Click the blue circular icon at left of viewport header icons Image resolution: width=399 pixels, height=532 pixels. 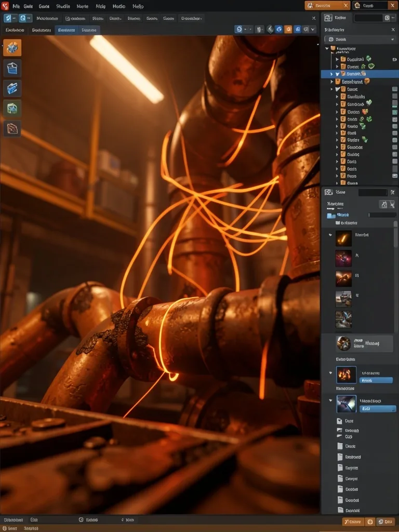coord(239,30)
